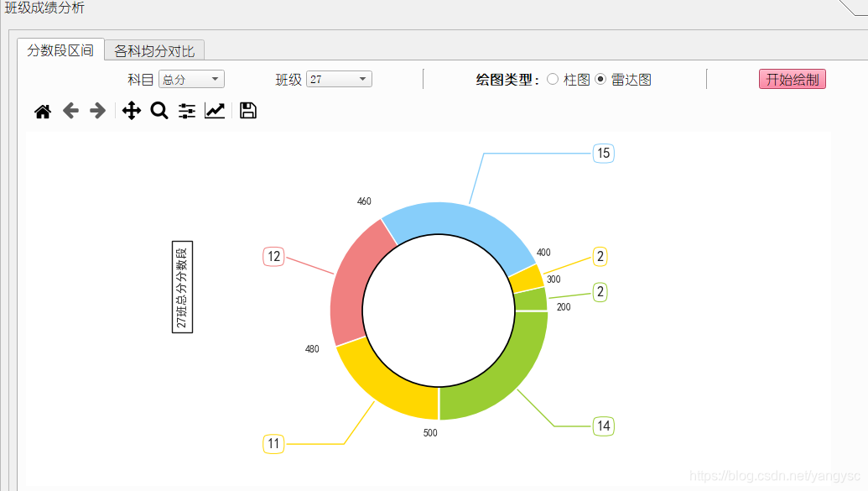Click the 500 score label
Viewport: 868px width, 491px height.
tap(430, 433)
